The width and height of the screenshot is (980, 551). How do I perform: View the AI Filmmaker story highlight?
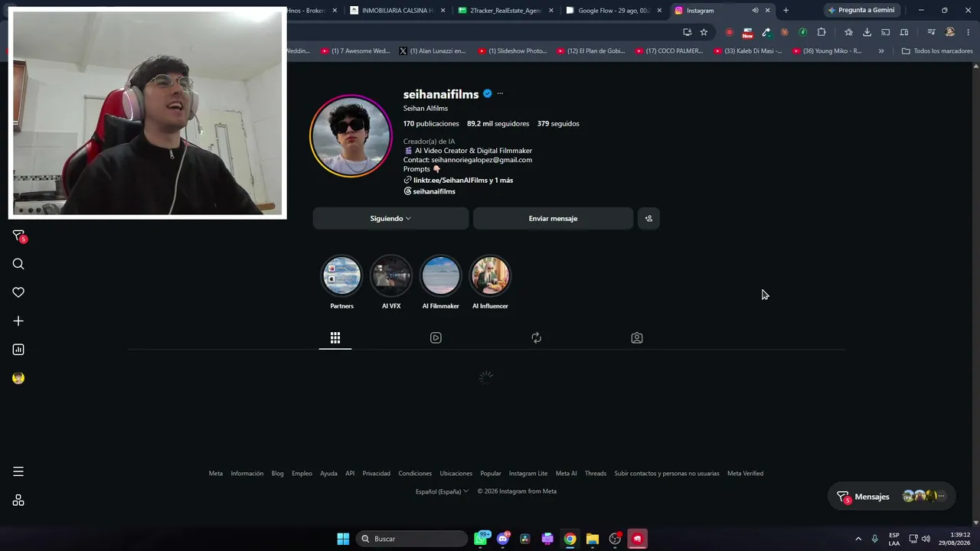[441, 275]
